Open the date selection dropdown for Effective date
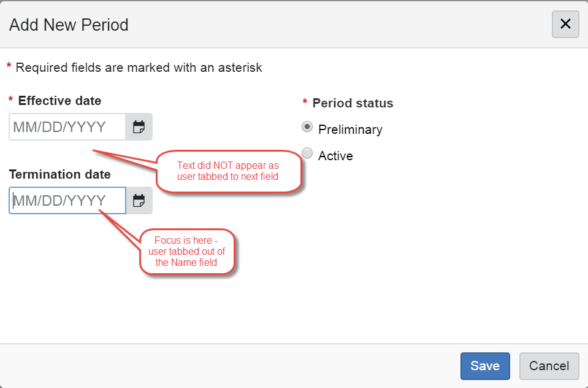The width and height of the screenshot is (588, 388). point(139,126)
